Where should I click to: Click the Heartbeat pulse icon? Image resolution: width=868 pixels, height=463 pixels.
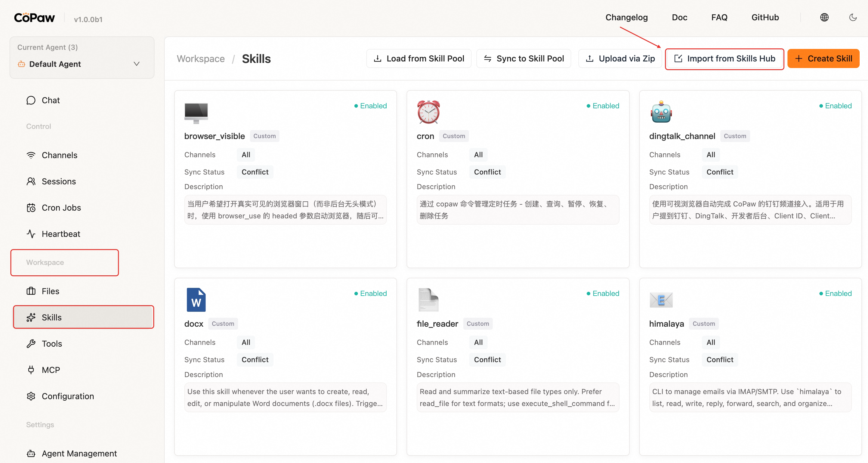click(31, 234)
